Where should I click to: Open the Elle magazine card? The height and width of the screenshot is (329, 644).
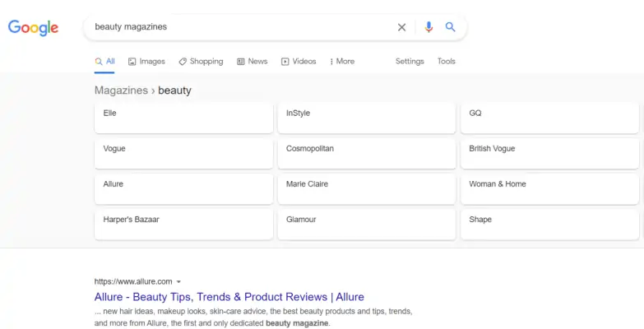[183, 118]
